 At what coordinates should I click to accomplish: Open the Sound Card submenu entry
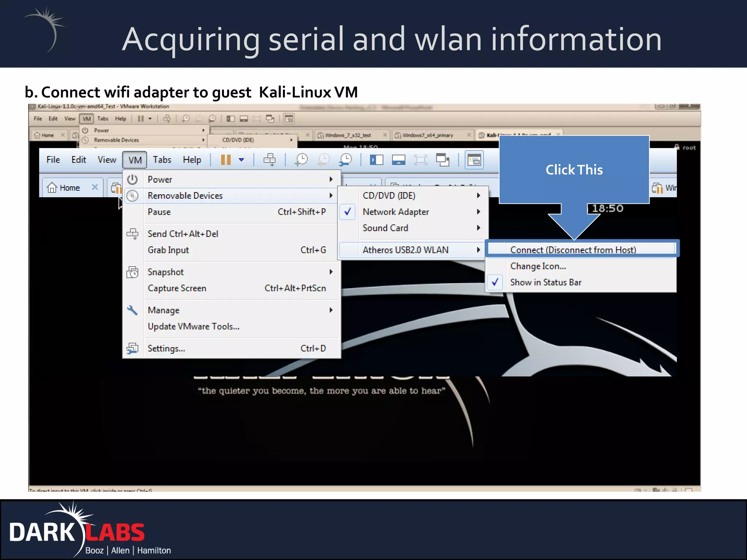(413, 228)
